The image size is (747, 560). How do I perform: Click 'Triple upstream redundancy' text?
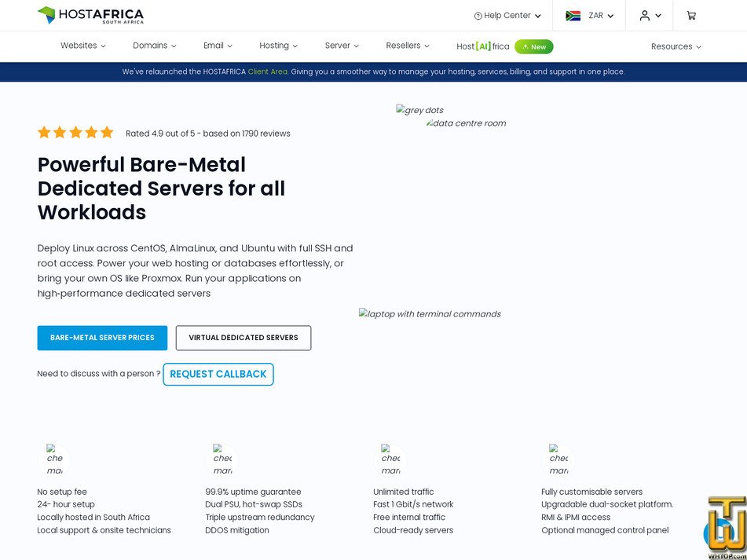coord(260,517)
